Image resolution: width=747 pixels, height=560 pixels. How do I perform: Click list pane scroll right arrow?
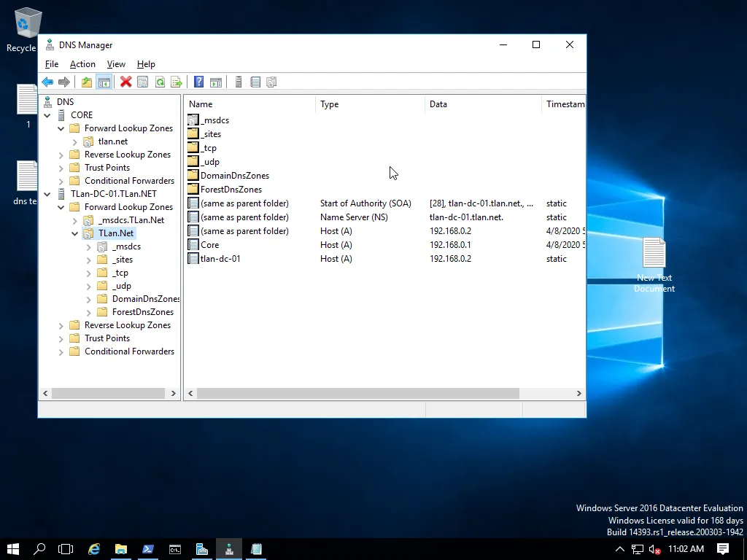coord(578,393)
